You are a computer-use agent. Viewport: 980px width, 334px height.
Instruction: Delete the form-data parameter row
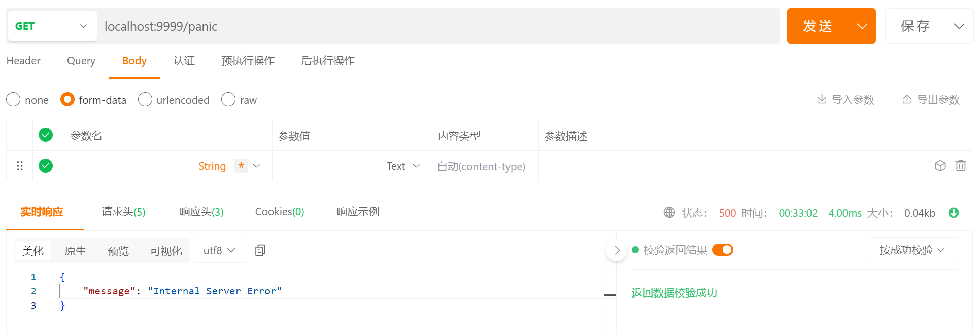pos(961,166)
